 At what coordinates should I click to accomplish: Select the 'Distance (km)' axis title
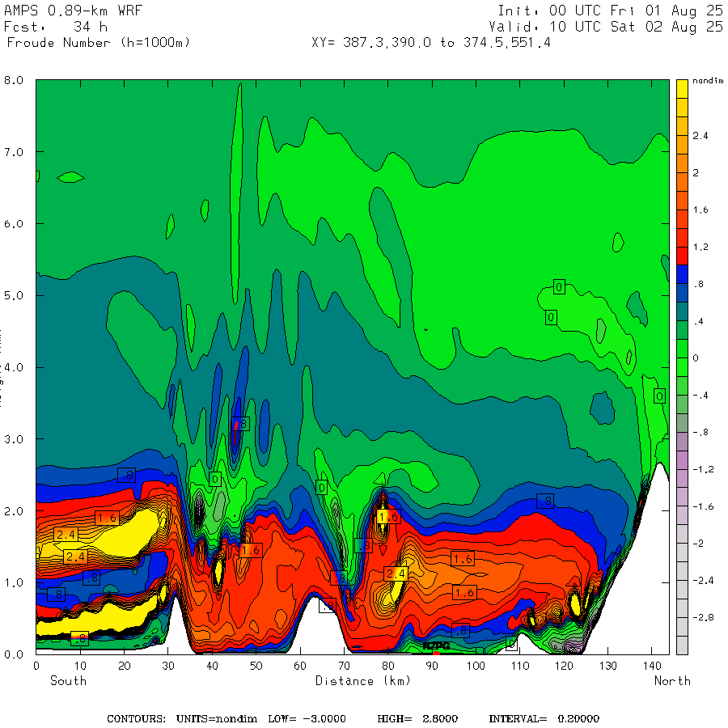pyautogui.click(x=363, y=681)
